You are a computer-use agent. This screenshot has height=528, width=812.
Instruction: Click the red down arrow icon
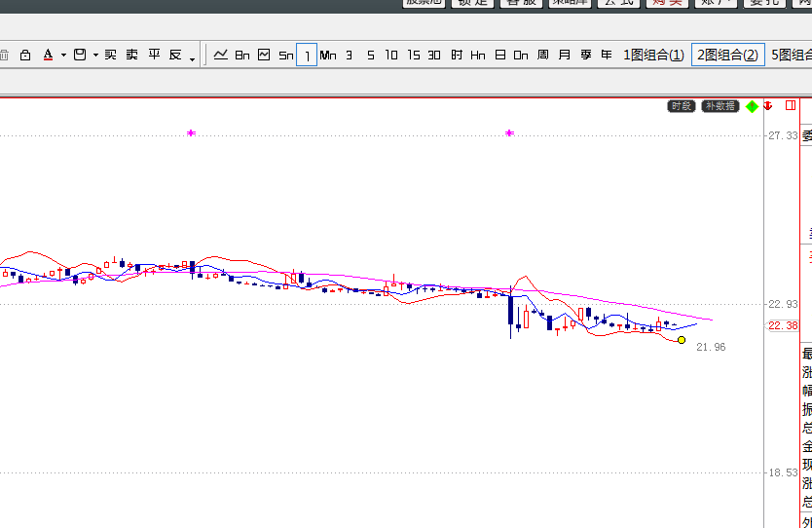[768, 106]
